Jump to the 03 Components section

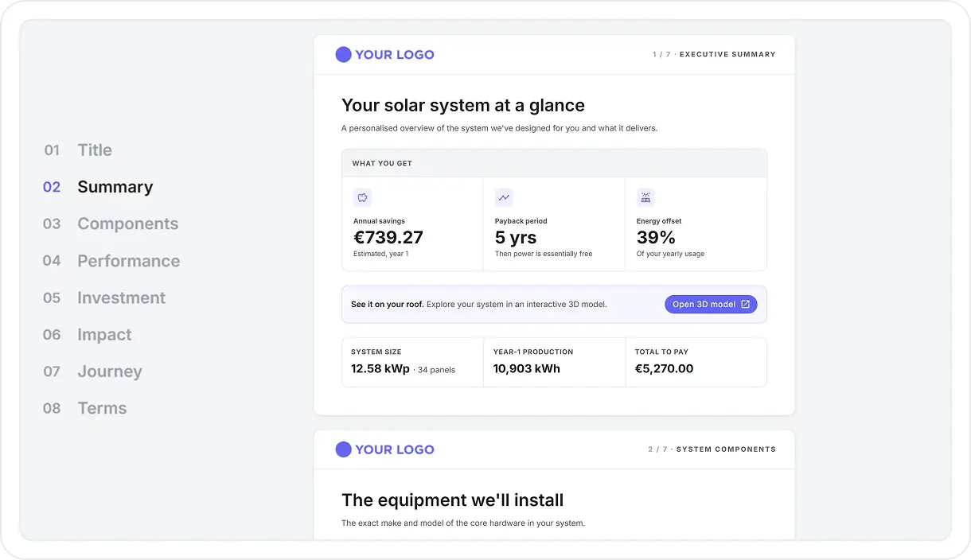tap(111, 224)
